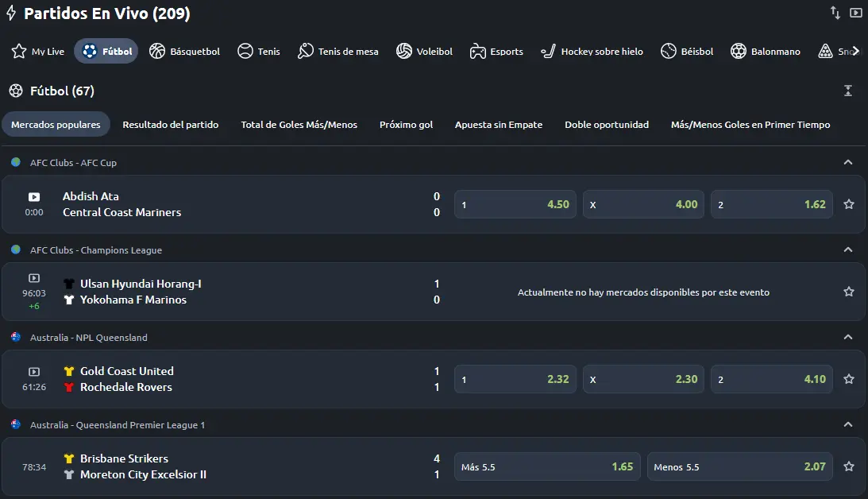
Task: Open the Abdish Ata team name
Action: (91, 196)
